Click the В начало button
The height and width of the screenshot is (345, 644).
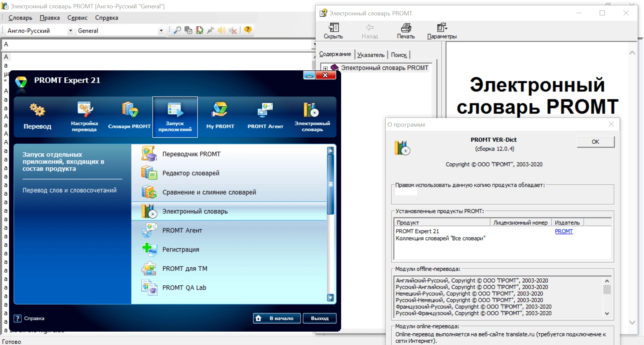click(x=277, y=318)
